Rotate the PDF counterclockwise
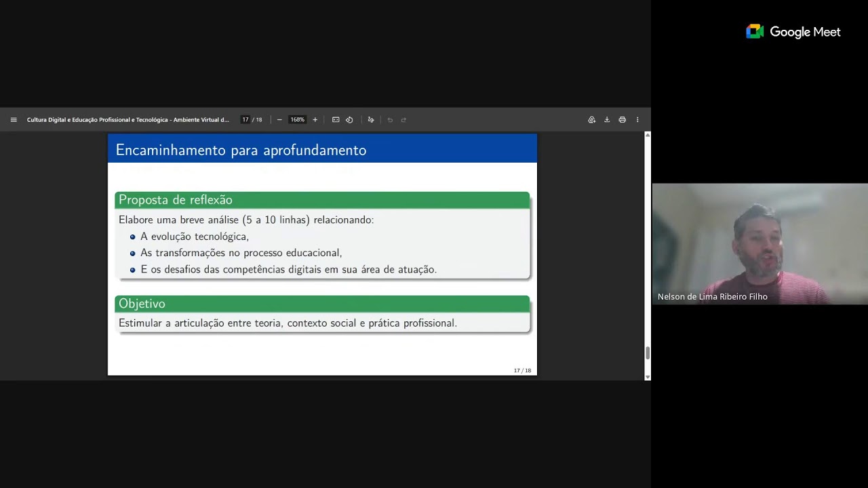This screenshot has height=488, width=868. (349, 120)
